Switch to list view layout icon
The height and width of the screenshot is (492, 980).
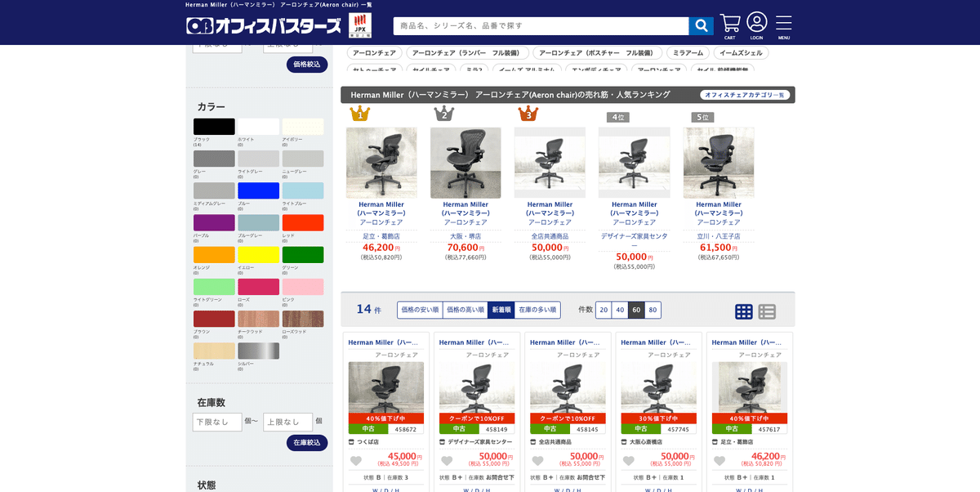[767, 311]
